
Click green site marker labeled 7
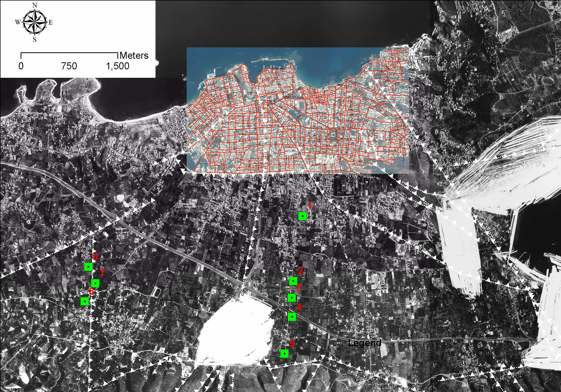click(x=95, y=283)
